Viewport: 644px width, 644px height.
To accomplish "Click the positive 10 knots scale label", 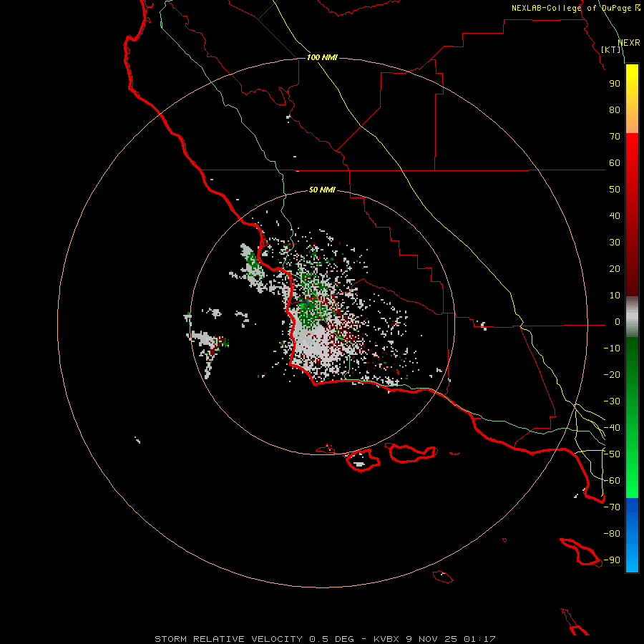I will click(x=615, y=296).
